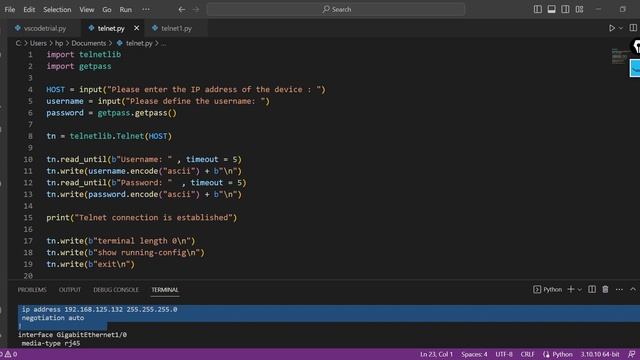Create a new terminal with plus icon
Screen dimensions: 640x360
coord(571,289)
